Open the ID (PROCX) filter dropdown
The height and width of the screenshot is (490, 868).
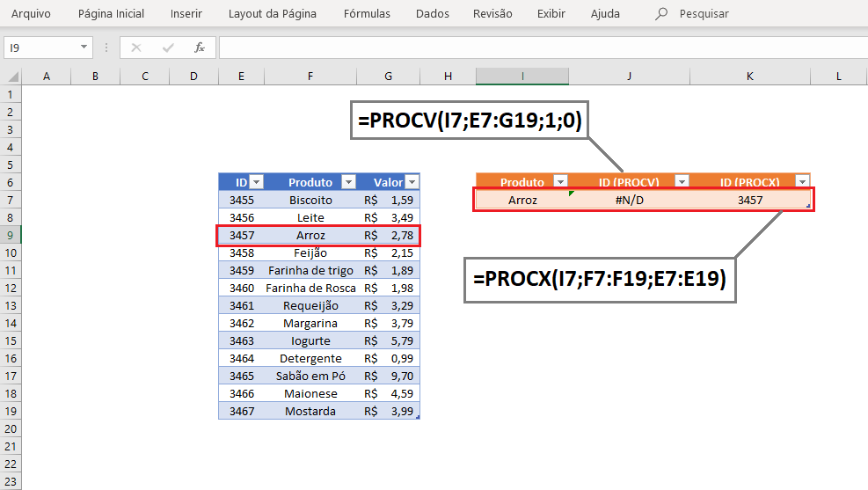coord(802,181)
